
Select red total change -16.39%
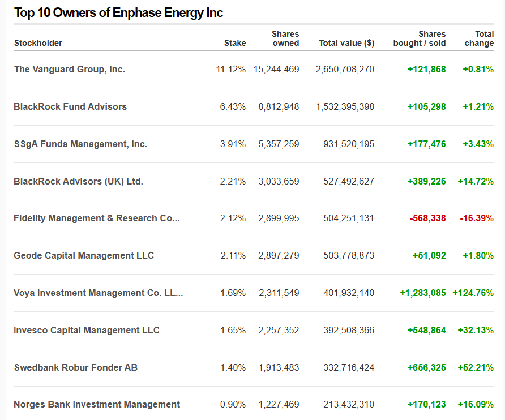(477, 218)
